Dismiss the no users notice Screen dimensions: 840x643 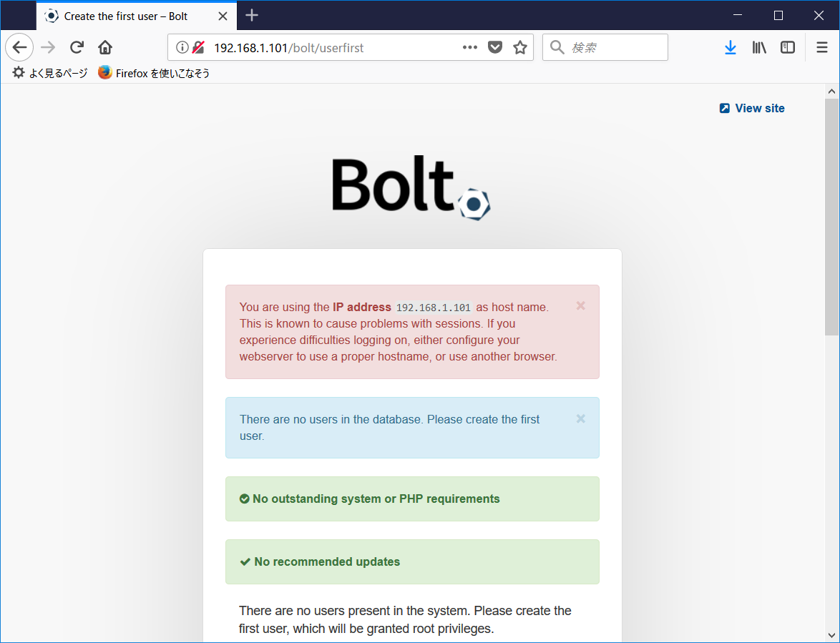tap(580, 418)
